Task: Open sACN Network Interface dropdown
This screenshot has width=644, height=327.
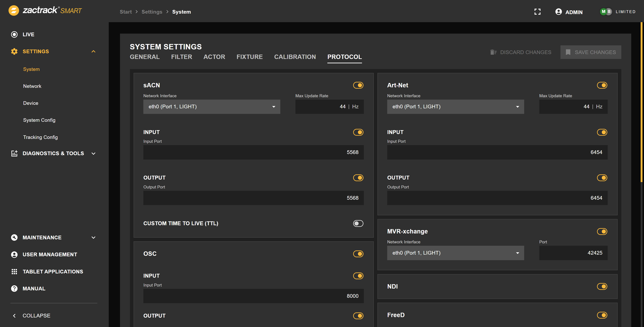Action: pos(211,107)
